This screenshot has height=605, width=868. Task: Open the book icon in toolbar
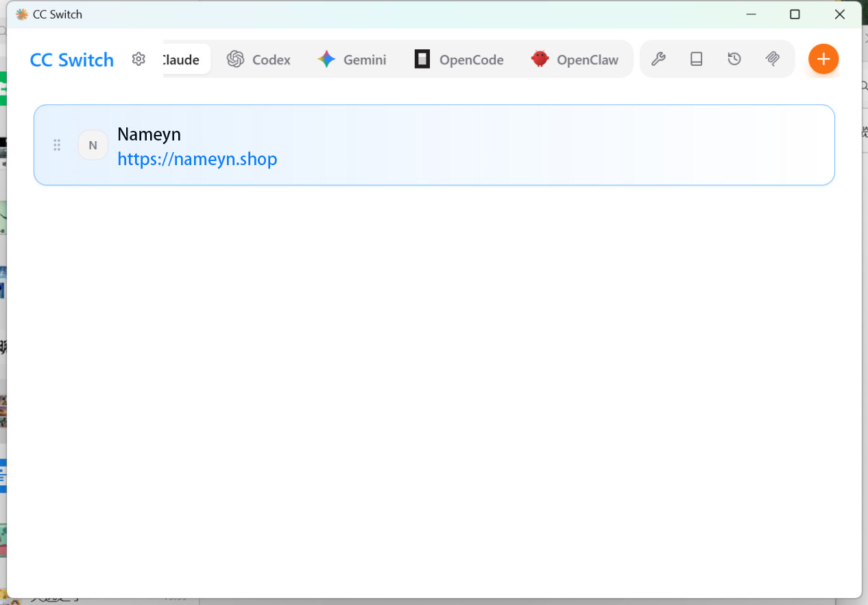click(x=696, y=60)
